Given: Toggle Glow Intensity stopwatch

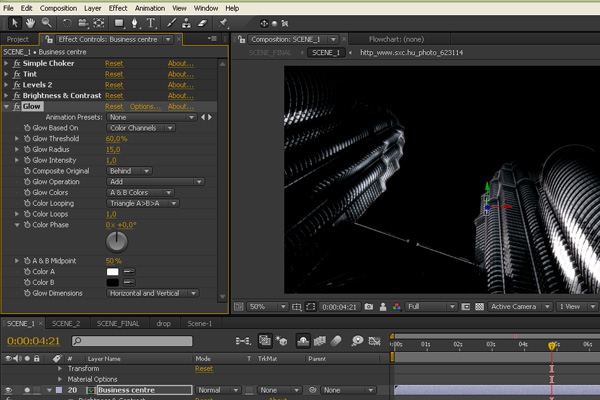Looking at the screenshot, I should [27, 160].
